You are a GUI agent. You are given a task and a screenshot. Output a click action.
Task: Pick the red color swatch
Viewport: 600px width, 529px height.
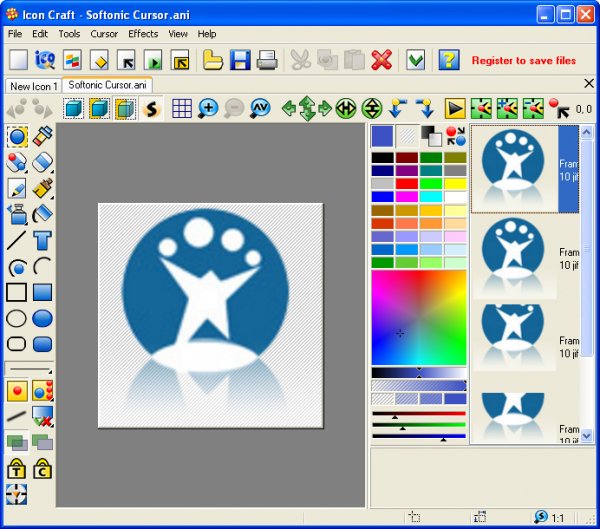tap(406, 183)
